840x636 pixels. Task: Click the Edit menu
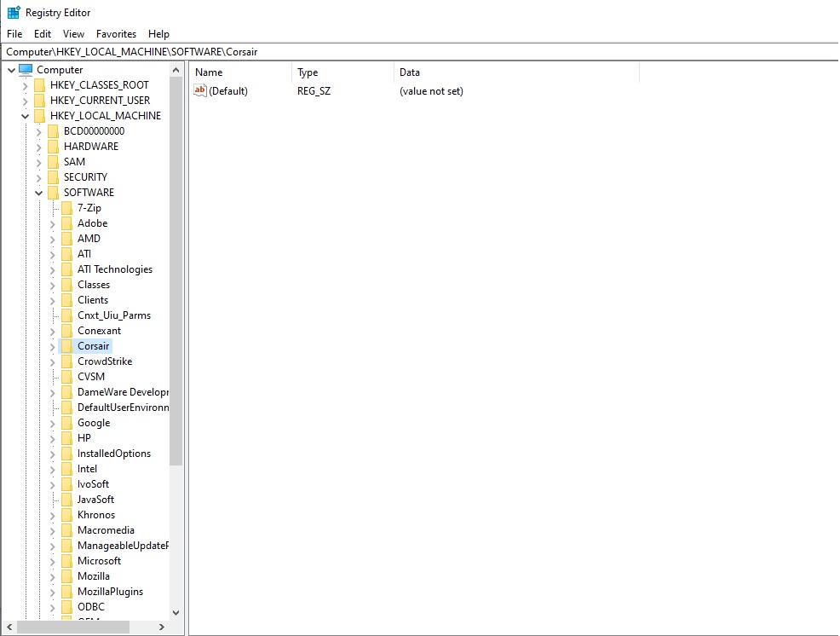coord(42,34)
